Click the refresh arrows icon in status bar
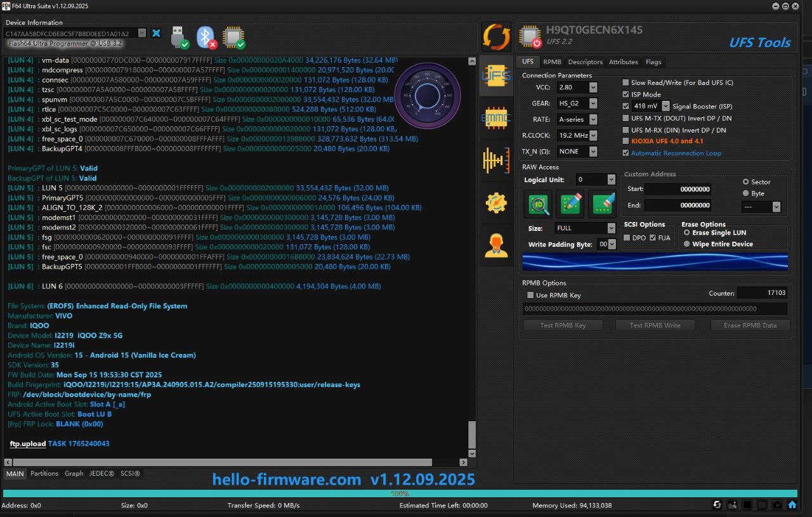This screenshot has width=812, height=517. point(717,505)
